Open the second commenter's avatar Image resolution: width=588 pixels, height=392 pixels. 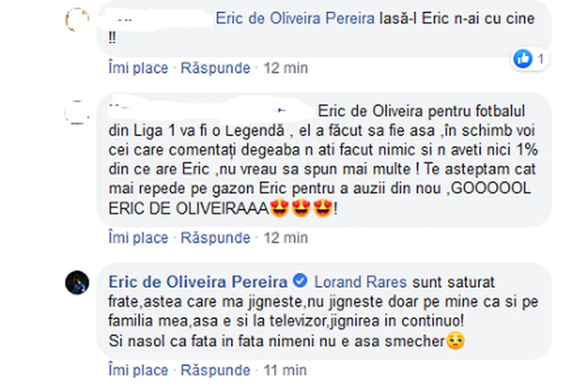tap(77, 112)
